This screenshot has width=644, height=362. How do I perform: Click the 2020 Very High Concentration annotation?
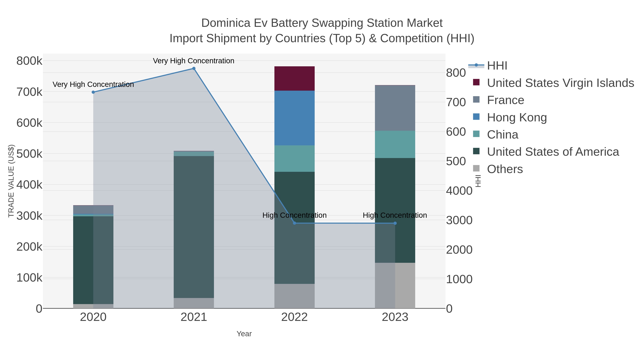point(93,84)
